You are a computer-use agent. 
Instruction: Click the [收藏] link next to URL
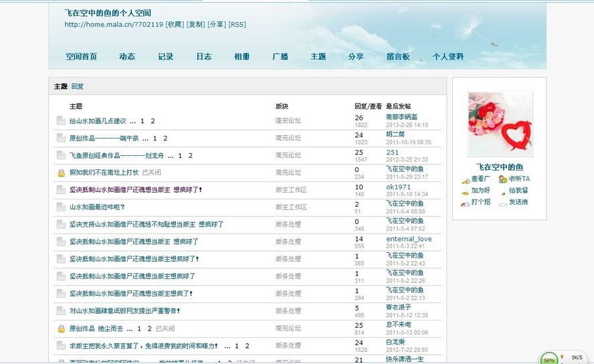[x=175, y=25]
